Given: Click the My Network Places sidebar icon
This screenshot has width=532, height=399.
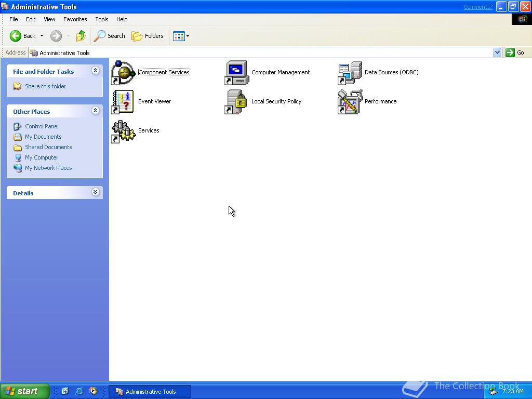Looking at the screenshot, I should [x=17, y=168].
